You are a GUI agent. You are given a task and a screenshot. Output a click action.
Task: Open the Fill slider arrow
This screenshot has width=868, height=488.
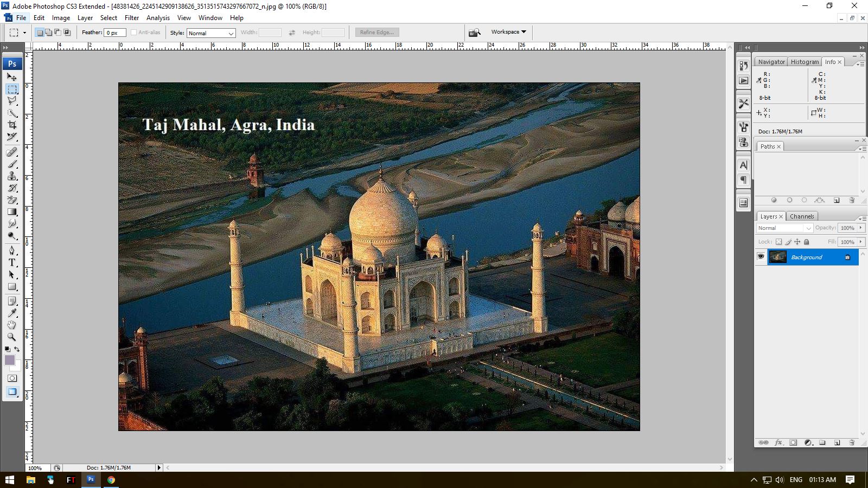(x=861, y=242)
